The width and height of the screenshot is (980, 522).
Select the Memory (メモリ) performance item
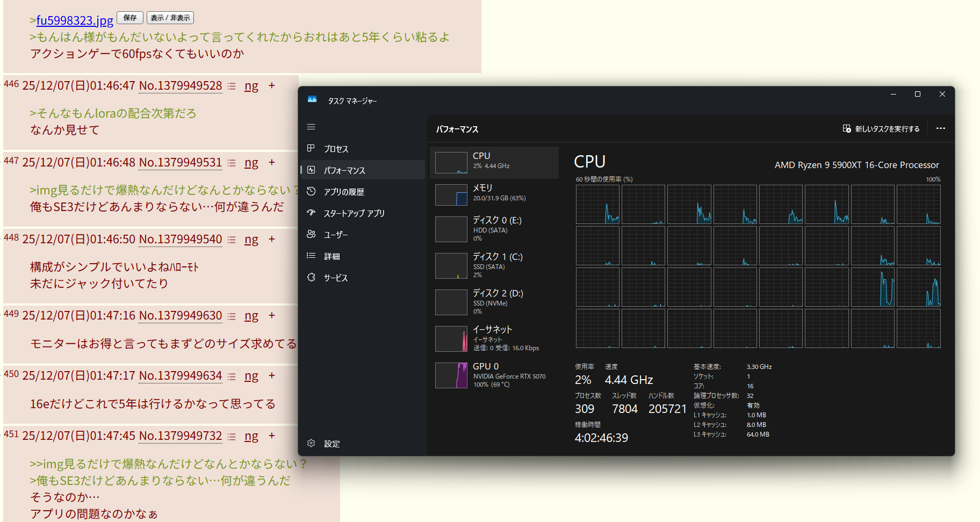pos(494,193)
